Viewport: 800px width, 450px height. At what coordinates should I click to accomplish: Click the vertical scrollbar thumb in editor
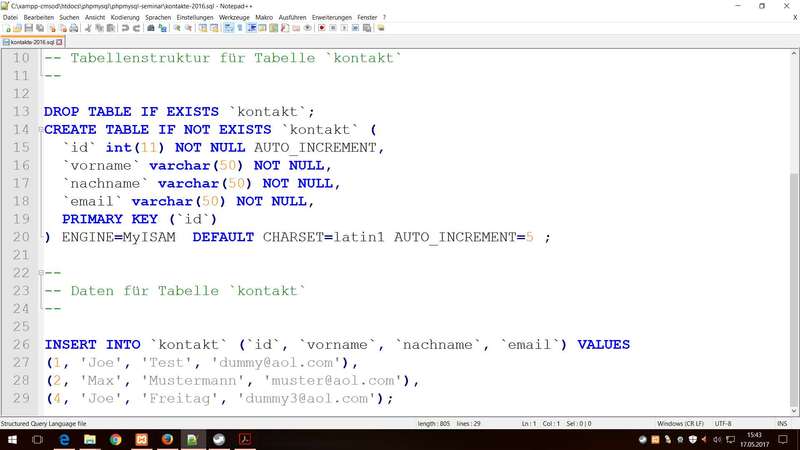[794, 291]
